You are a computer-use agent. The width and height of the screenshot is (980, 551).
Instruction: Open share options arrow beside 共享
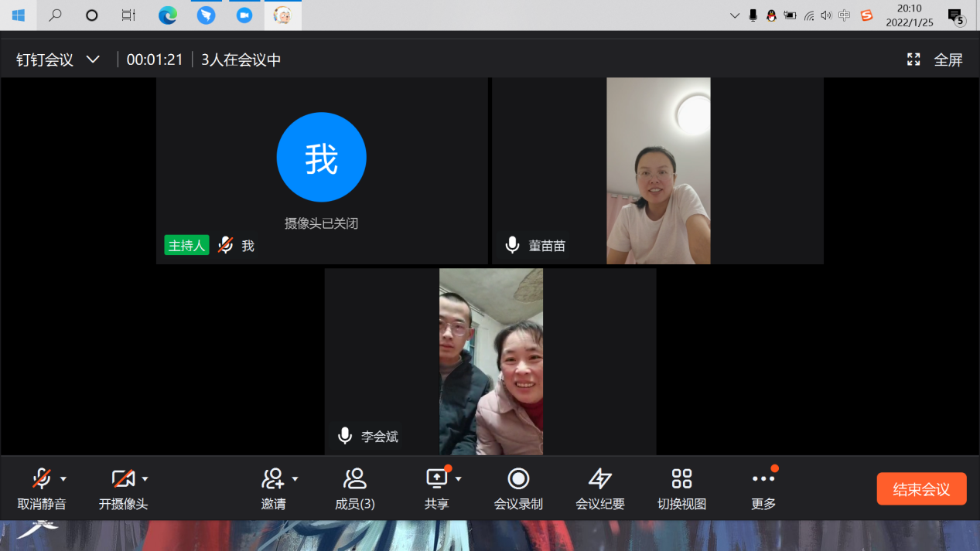click(x=458, y=479)
